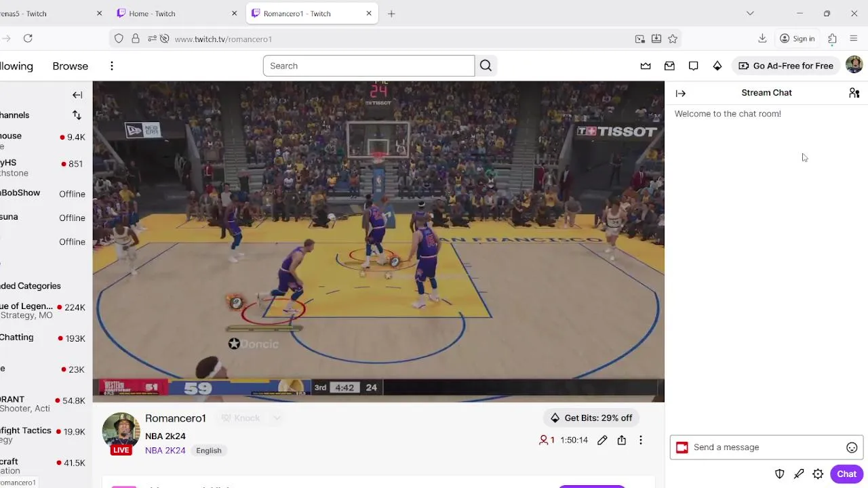This screenshot has height=488, width=868.
Task: Bookmark the page with the star icon
Action: click(x=673, y=39)
